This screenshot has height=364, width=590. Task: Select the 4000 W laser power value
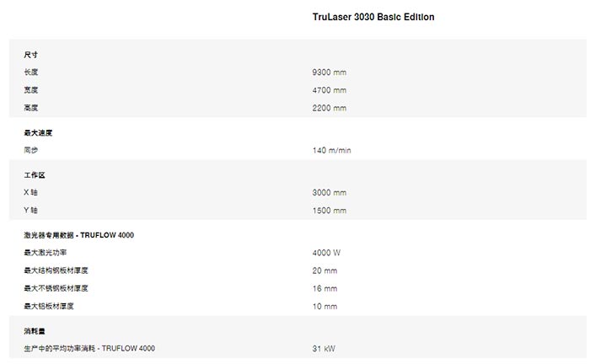[326, 253]
